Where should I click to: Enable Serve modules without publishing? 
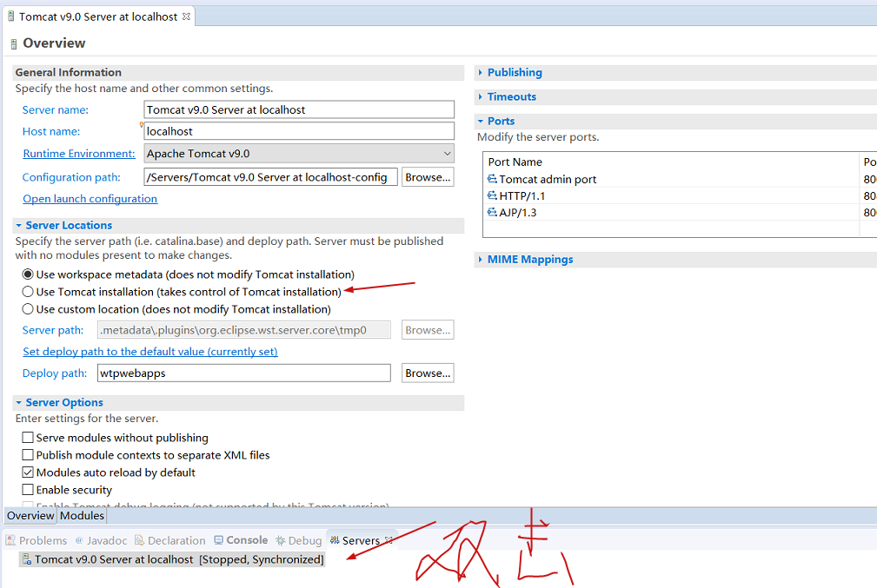pyautogui.click(x=28, y=437)
